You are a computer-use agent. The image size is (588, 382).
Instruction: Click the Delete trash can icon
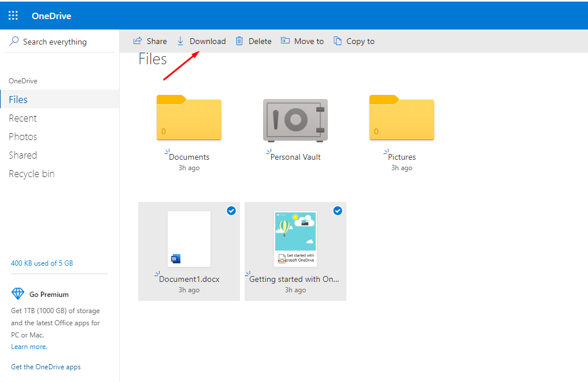pyautogui.click(x=239, y=41)
